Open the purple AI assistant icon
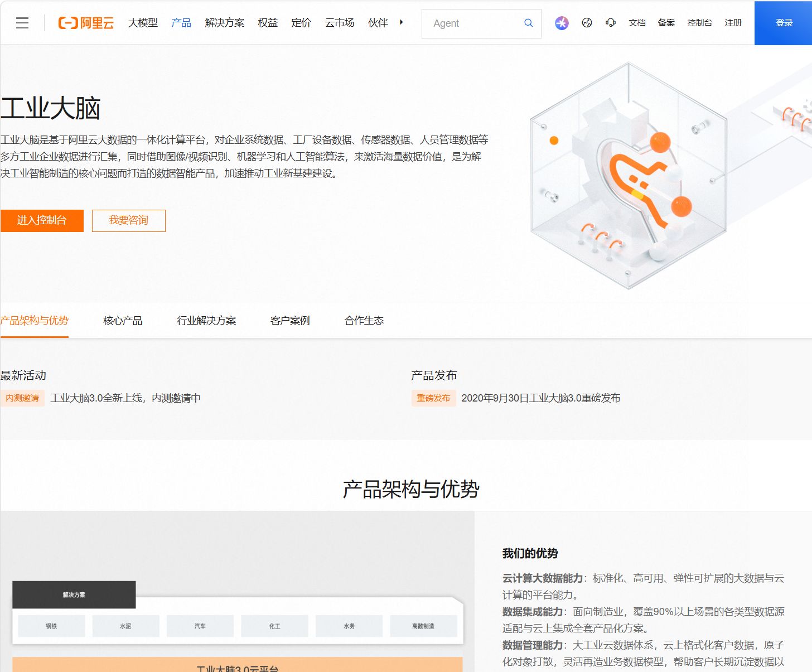Image resolution: width=812 pixels, height=672 pixels. pyautogui.click(x=562, y=23)
